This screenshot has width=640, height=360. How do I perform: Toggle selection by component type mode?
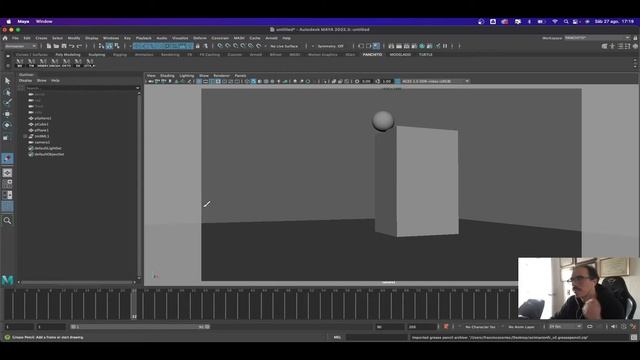[x=117, y=46]
